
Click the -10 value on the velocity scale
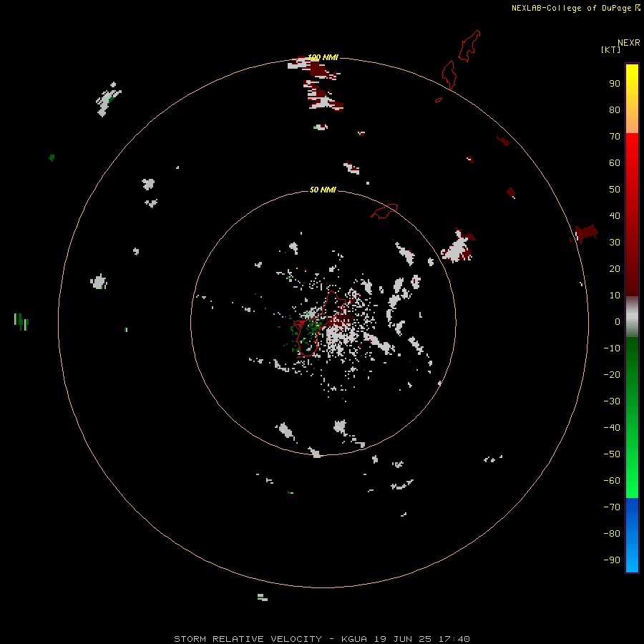point(612,348)
